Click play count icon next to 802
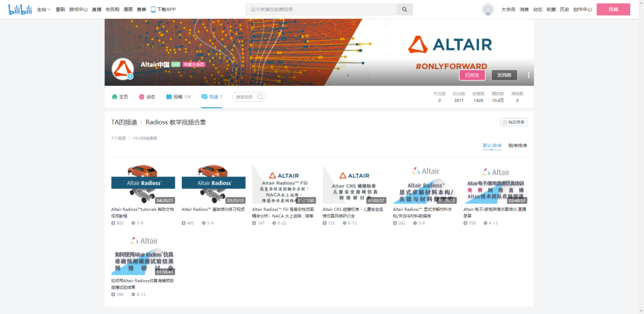Viewport: 644px width, 314px height. coord(113,223)
